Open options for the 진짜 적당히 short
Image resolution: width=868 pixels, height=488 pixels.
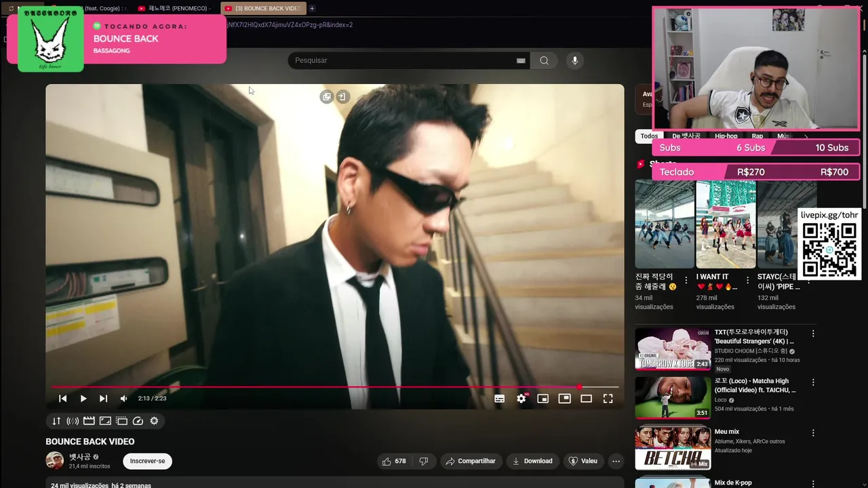[x=686, y=280]
